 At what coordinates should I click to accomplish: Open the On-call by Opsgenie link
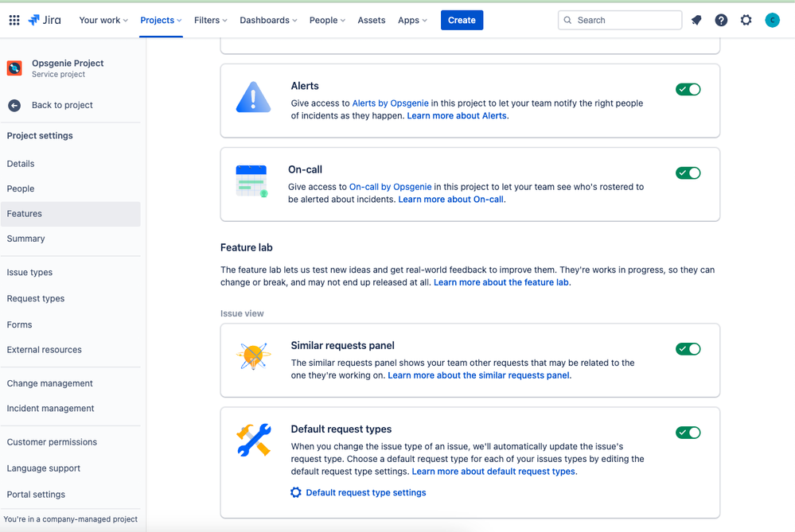391,187
